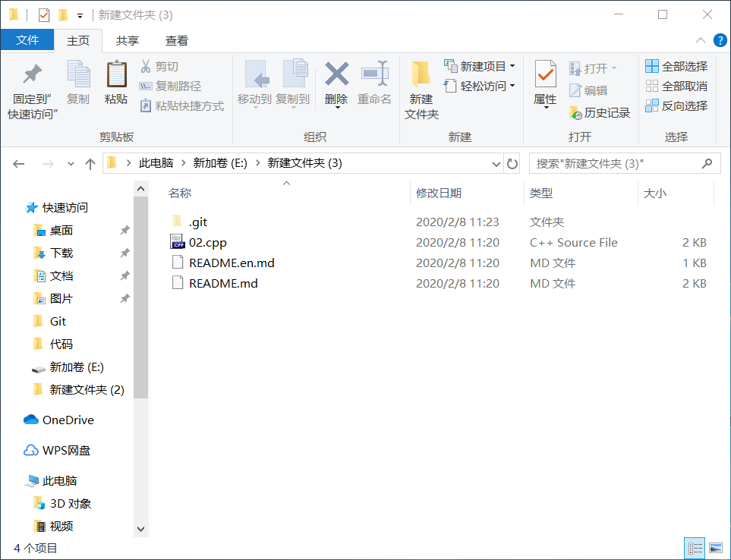This screenshot has width=731, height=560.
Task: Open Explorer Help question mark icon
Action: point(720,40)
